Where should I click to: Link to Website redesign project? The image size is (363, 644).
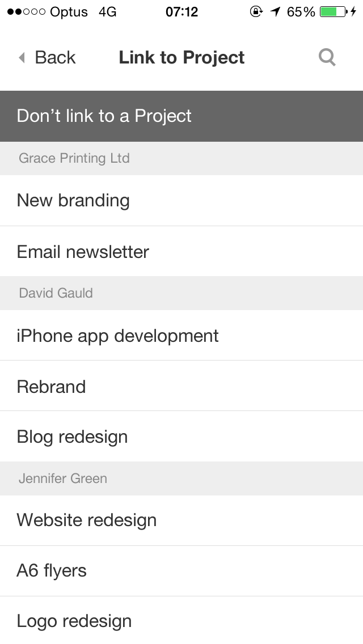181,520
